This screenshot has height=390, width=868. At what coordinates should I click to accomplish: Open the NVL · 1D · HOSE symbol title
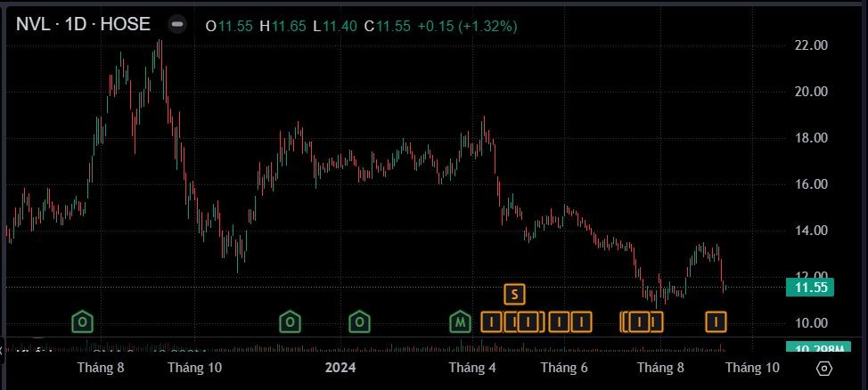click(x=83, y=25)
